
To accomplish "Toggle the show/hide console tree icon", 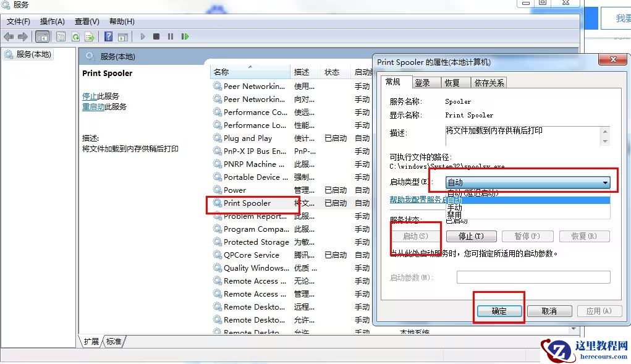I will (x=42, y=36).
